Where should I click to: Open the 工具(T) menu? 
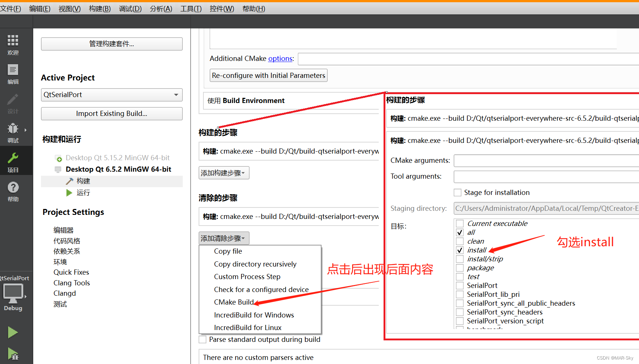191,8
